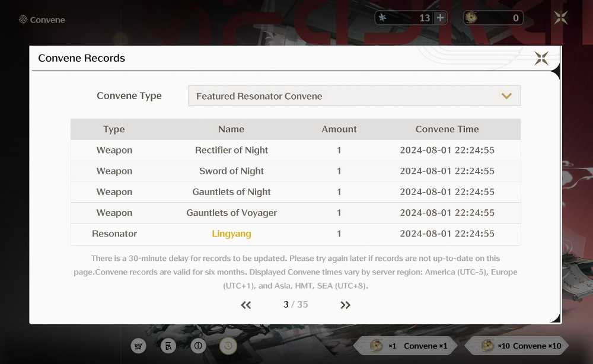This screenshot has height=364, width=593.
Task: Click the info circle icon
Action: pos(198,346)
